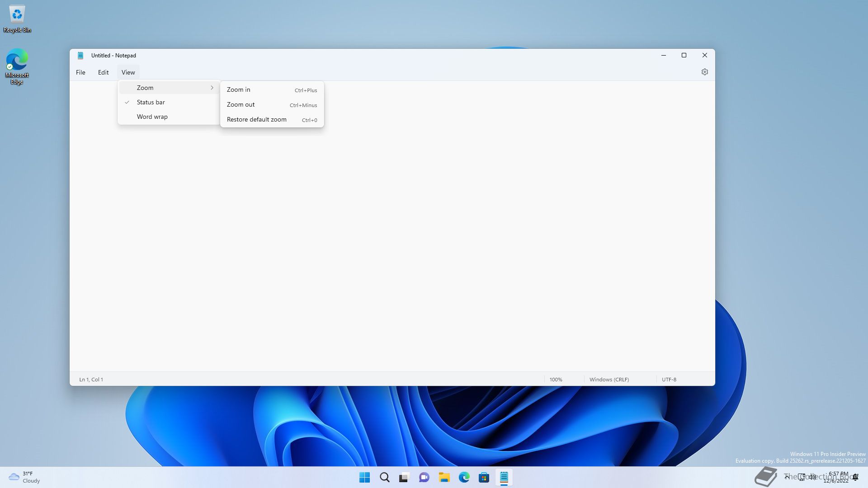Select the Microsoft Edge desktop shortcut
This screenshot has width=868, height=488.
pyautogui.click(x=17, y=66)
